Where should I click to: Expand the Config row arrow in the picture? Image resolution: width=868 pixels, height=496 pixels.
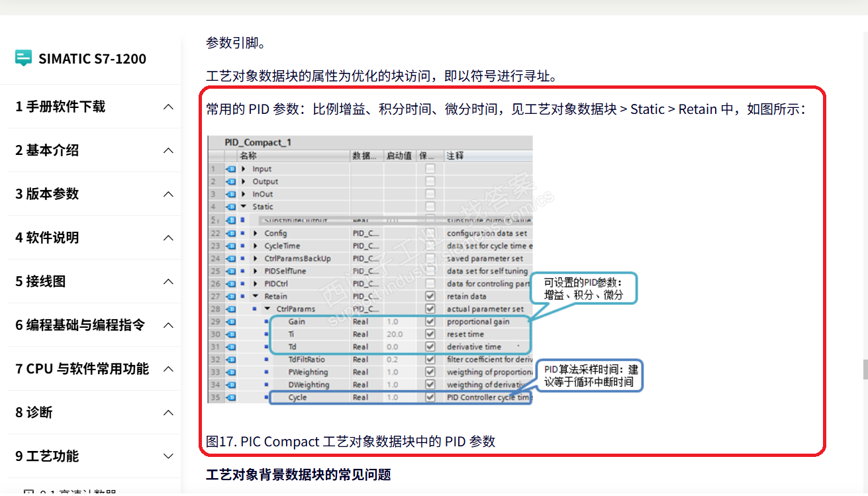click(256, 233)
